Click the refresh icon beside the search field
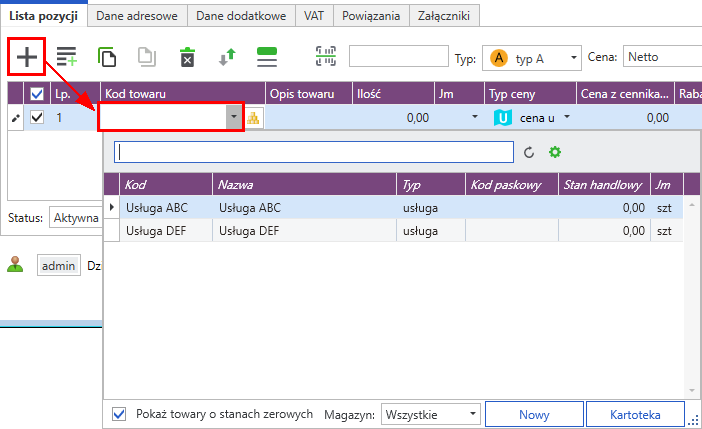Image resolution: width=702 pixels, height=429 pixels. (529, 153)
